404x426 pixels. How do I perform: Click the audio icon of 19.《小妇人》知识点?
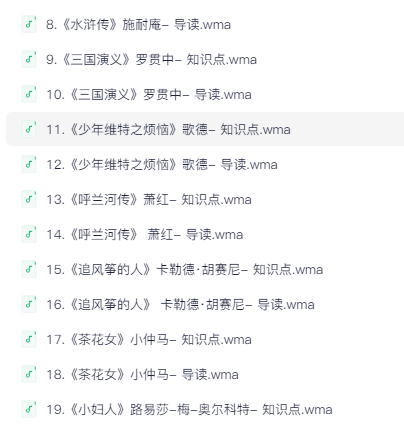click(x=29, y=409)
